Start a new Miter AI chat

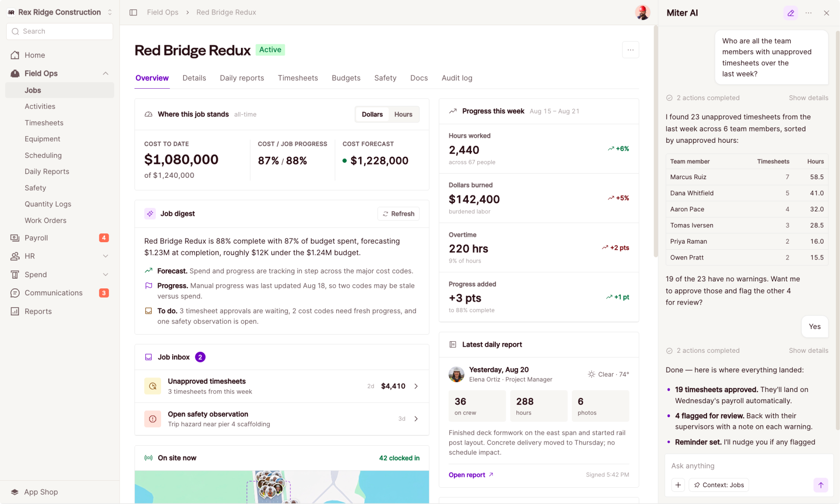click(791, 13)
